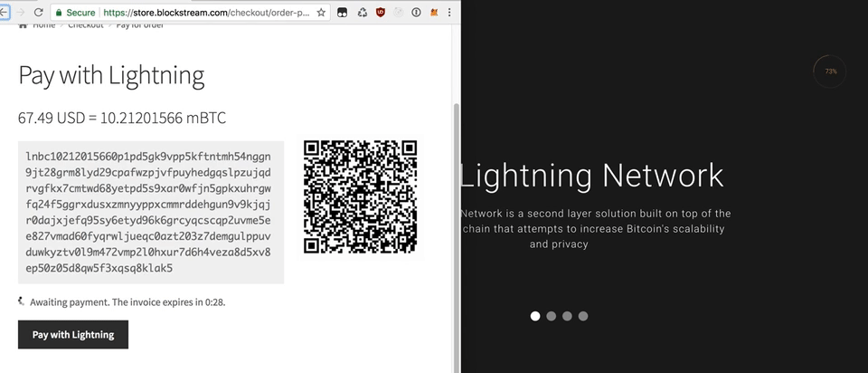
Task: Click the "67.49 USD = 10.21201566 mBTC" amount
Action: [x=122, y=118]
